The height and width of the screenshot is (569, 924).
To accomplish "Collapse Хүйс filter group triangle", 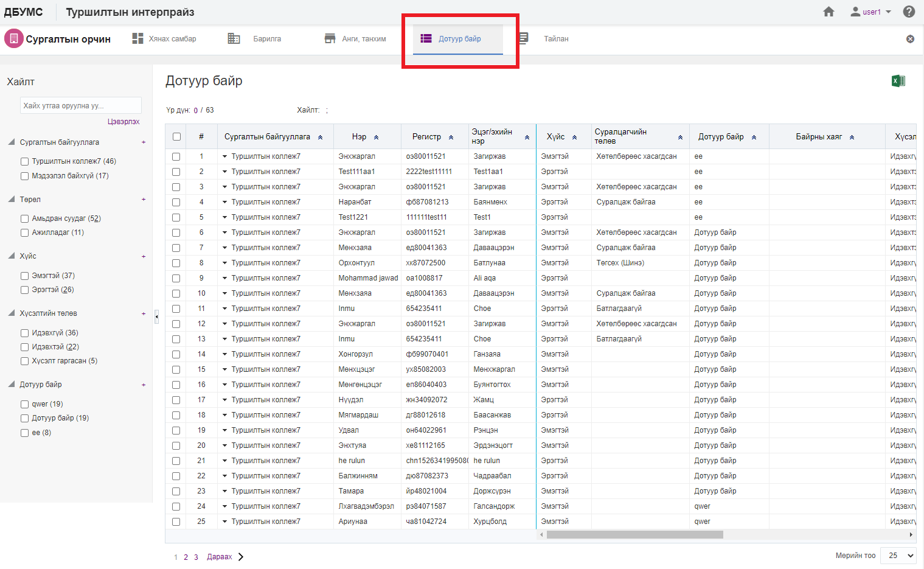I will 12,256.
